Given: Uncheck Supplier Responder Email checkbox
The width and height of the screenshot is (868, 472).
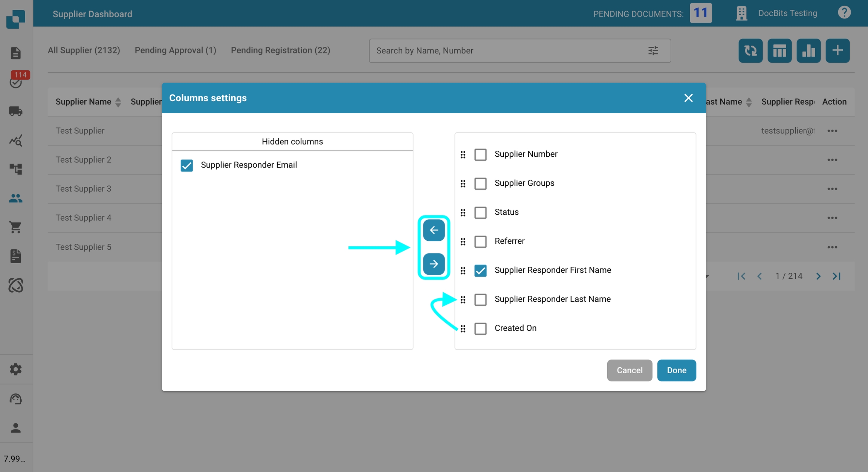Looking at the screenshot, I should click(x=187, y=165).
